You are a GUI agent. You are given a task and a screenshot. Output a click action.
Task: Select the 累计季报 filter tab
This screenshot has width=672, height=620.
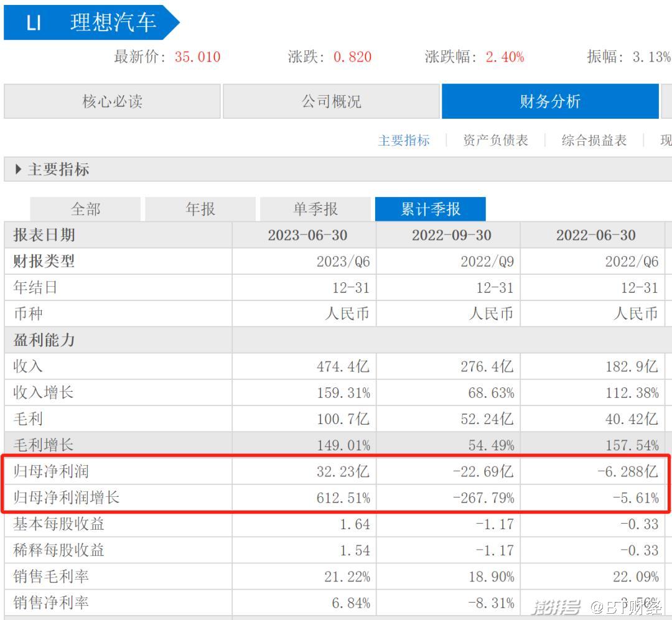coord(430,208)
